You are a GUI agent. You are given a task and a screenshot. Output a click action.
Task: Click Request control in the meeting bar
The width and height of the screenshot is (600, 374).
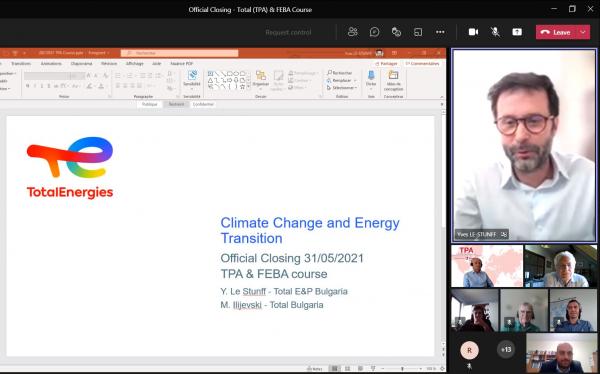pos(288,33)
